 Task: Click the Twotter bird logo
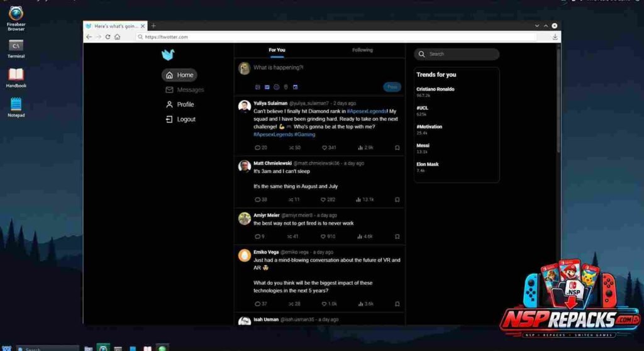(168, 55)
